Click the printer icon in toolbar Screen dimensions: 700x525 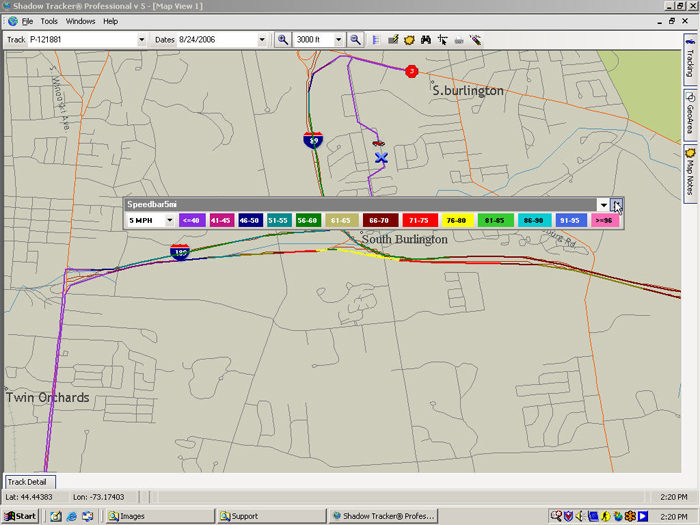click(x=459, y=40)
